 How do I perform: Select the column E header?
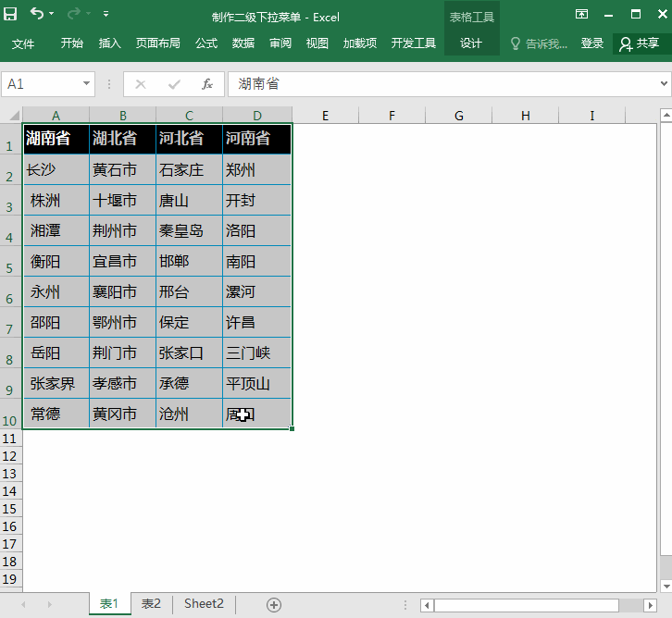(326, 116)
